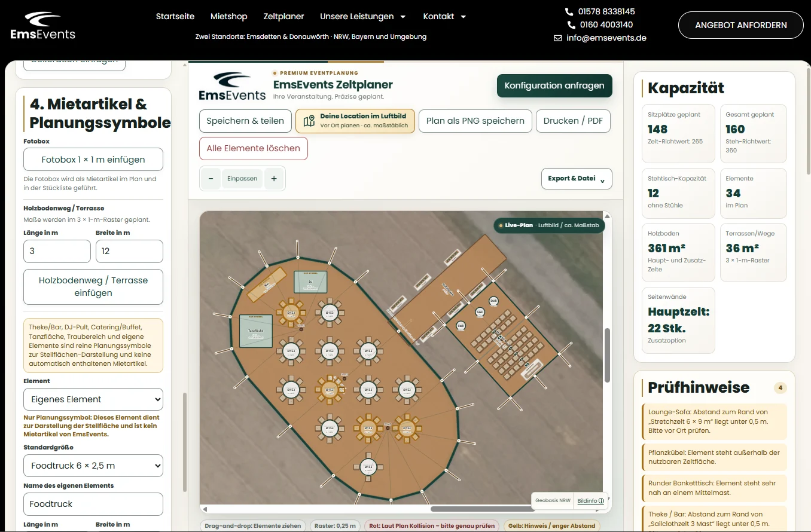Click Alle Elemente löschen
Screen dimensions: 811x532
254,148
